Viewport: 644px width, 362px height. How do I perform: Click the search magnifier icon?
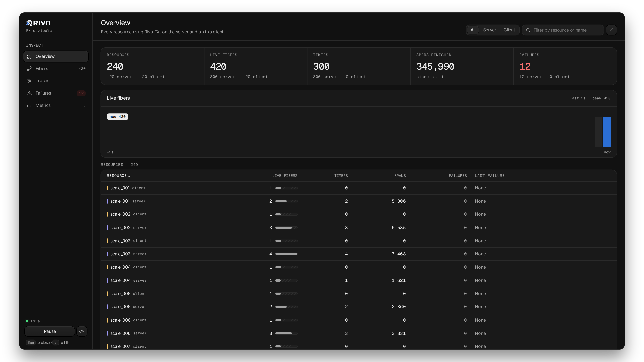pyautogui.click(x=528, y=30)
